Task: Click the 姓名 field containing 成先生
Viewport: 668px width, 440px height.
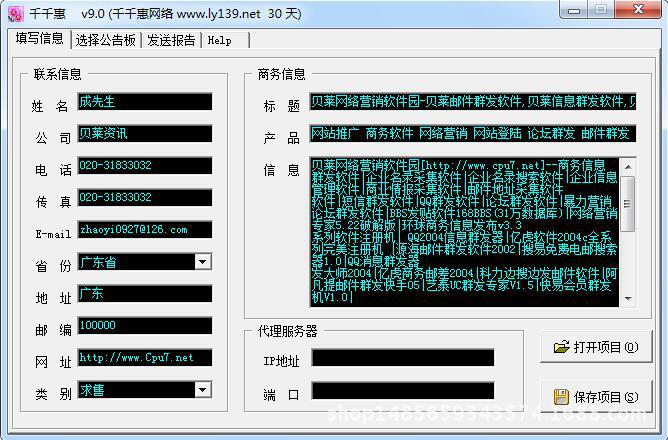Action: click(x=145, y=101)
